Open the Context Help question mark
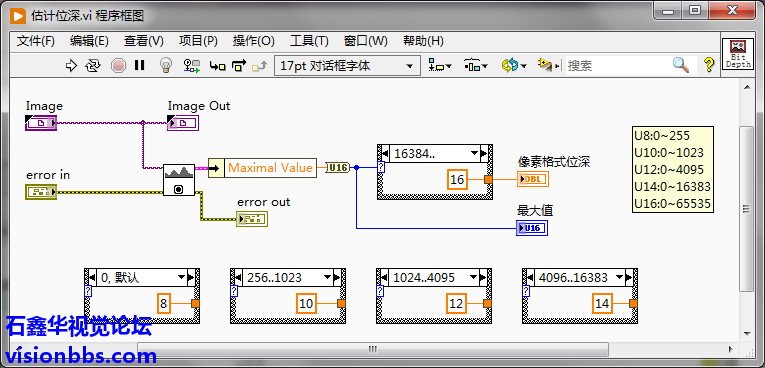This screenshot has width=765, height=368. click(x=708, y=65)
